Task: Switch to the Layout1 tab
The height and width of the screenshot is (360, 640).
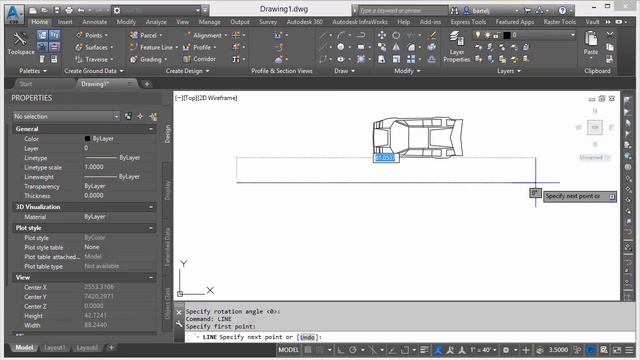Action: [55, 348]
